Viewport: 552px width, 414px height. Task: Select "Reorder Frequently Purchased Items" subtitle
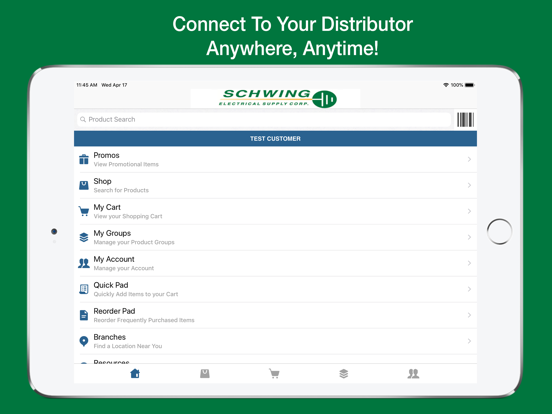[144, 320]
